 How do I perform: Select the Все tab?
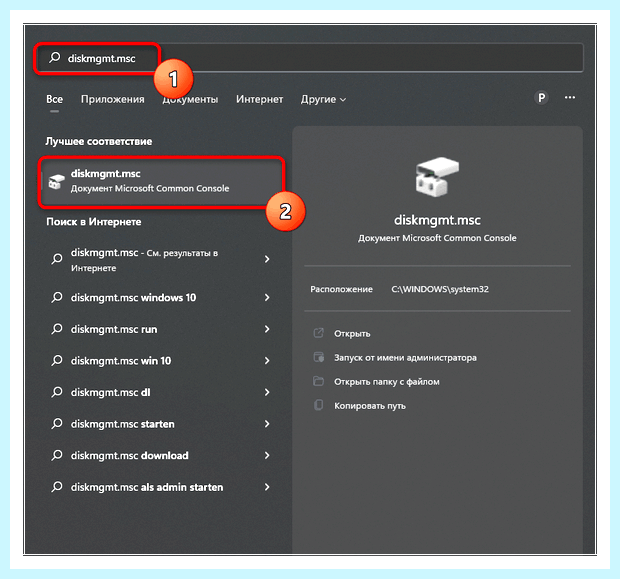coord(55,99)
